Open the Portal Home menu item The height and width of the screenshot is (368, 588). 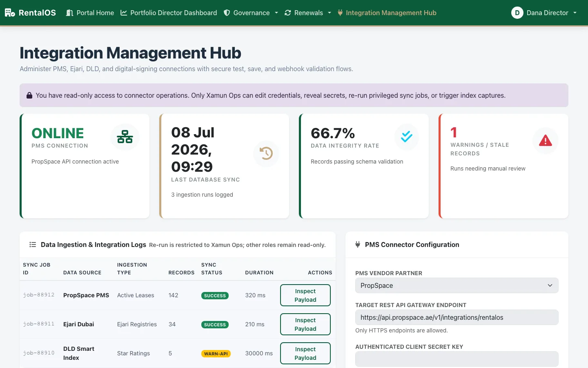[x=90, y=13]
